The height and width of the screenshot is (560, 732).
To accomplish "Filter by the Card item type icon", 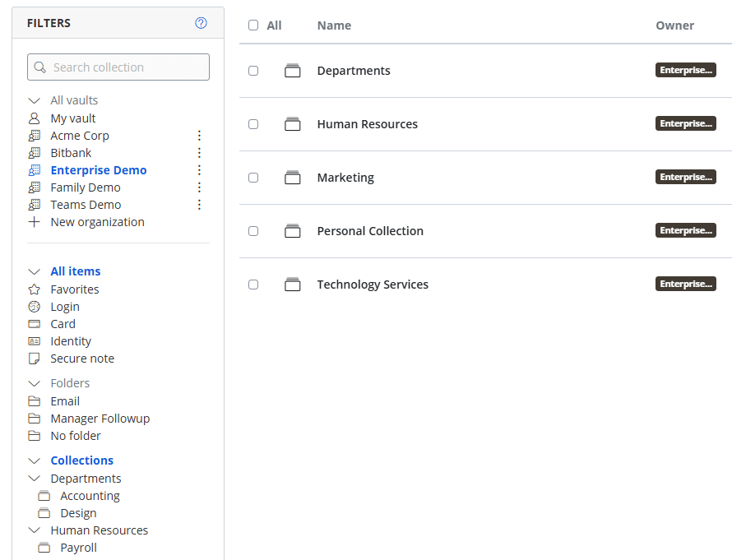I will pyautogui.click(x=34, y=323).
